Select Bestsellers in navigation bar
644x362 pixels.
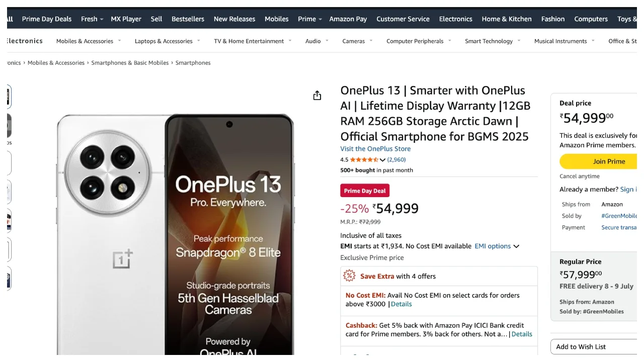click(188, 19)
